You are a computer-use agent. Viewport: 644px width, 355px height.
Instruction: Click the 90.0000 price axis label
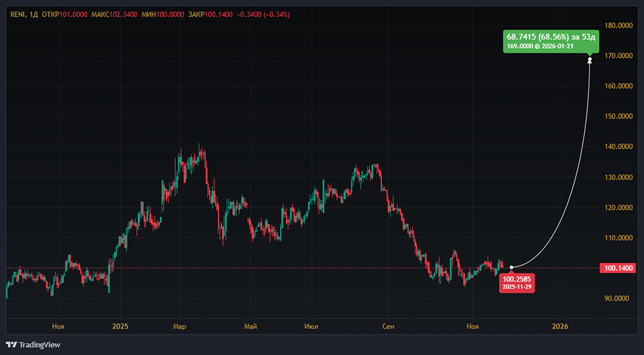click(618, 298)
